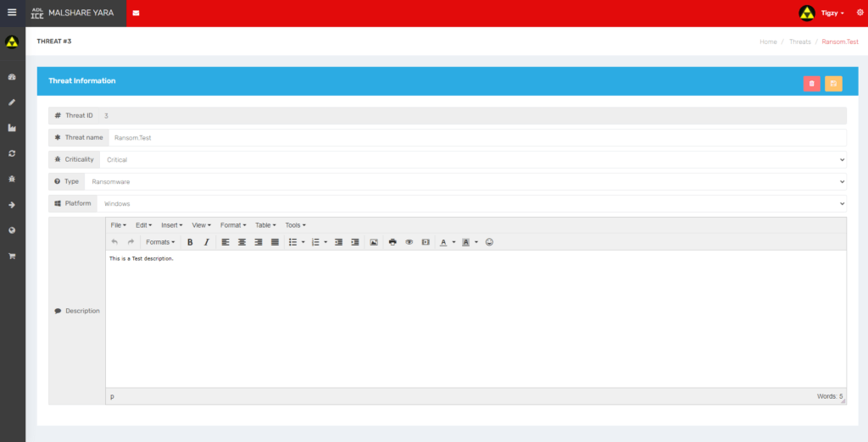Click the print icon in editor toolbar

pos(392,242)
